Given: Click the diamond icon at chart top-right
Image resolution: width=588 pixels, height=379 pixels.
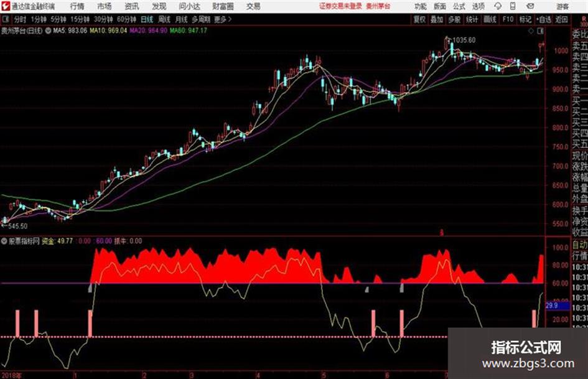Looking at the screenshot, I should [x=531, y=31].
